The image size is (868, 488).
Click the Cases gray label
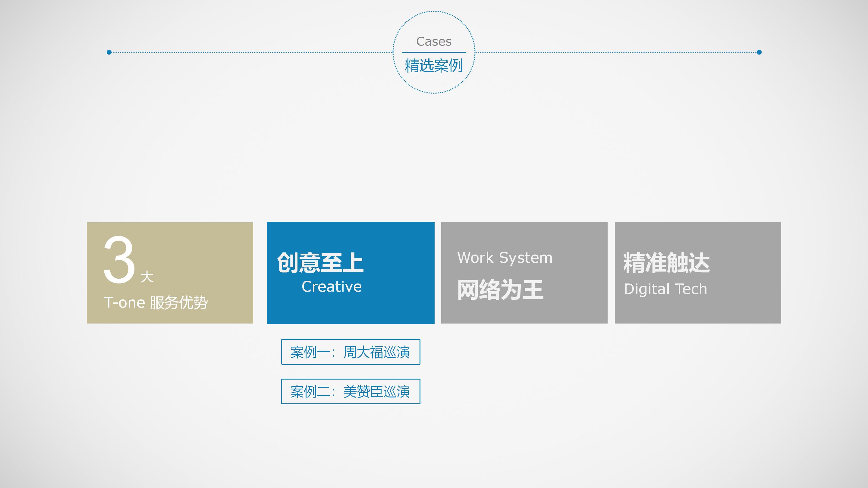point(434,42)
